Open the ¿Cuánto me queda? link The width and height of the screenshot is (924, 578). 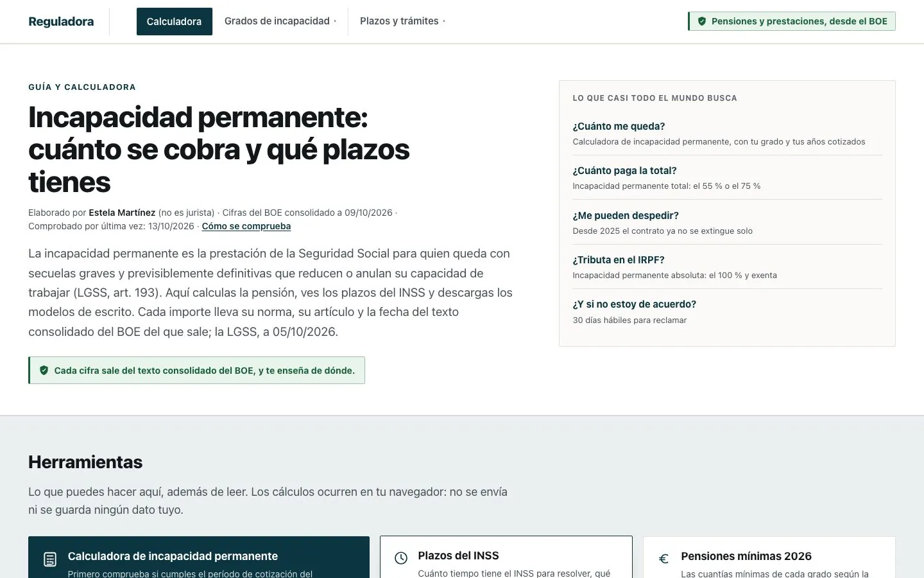point(619,127)
